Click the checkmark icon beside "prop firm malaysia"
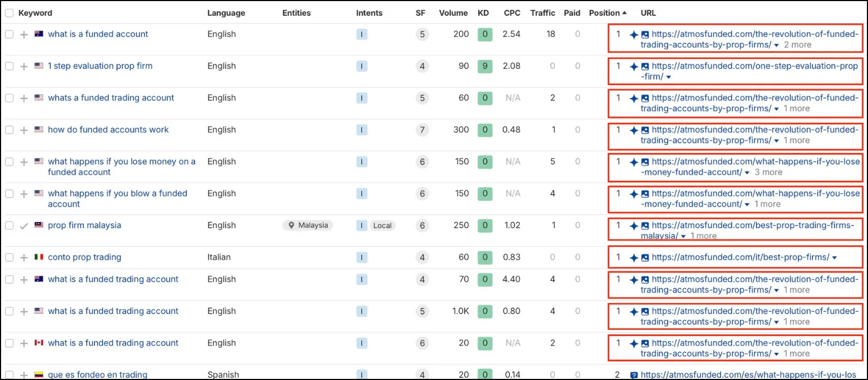 click(24, 226)
